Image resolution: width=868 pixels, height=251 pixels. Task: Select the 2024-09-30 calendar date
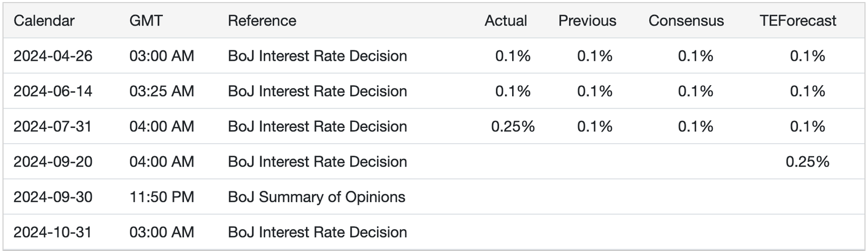click(53, 197)
